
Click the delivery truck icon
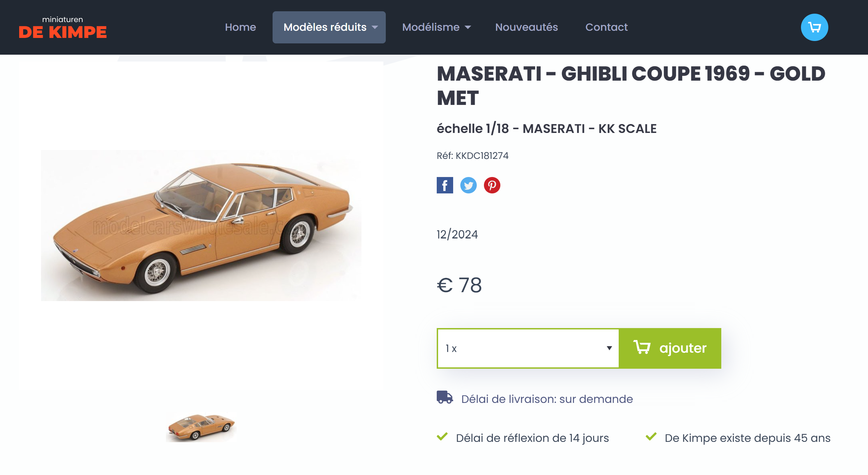445,397
